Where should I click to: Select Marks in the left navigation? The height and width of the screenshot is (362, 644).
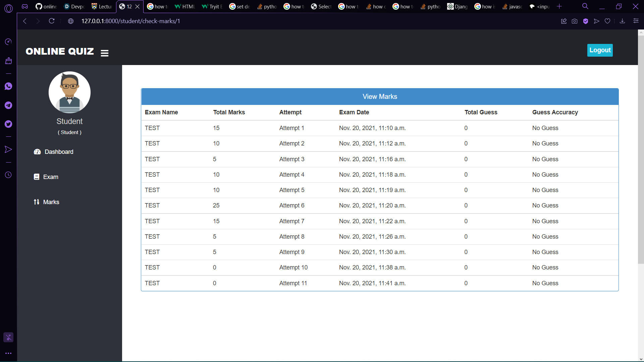(x=51, y=202)
